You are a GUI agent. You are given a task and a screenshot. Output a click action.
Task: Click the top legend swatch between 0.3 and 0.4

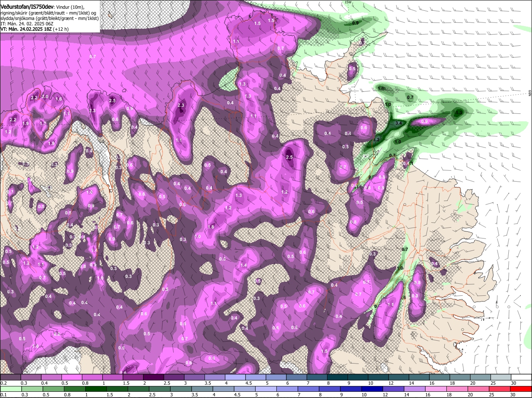click(x=32, y=377)
